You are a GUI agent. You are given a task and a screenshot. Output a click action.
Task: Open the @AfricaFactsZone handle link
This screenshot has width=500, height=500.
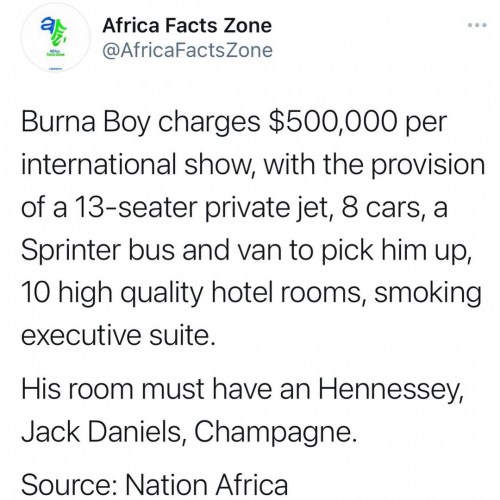[x=188, y=51]
